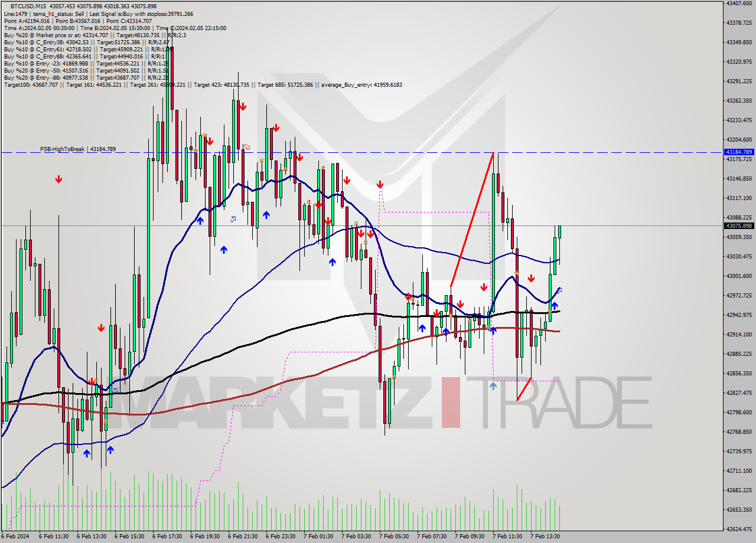Click price axis label 43262.350

coord(739,100)
